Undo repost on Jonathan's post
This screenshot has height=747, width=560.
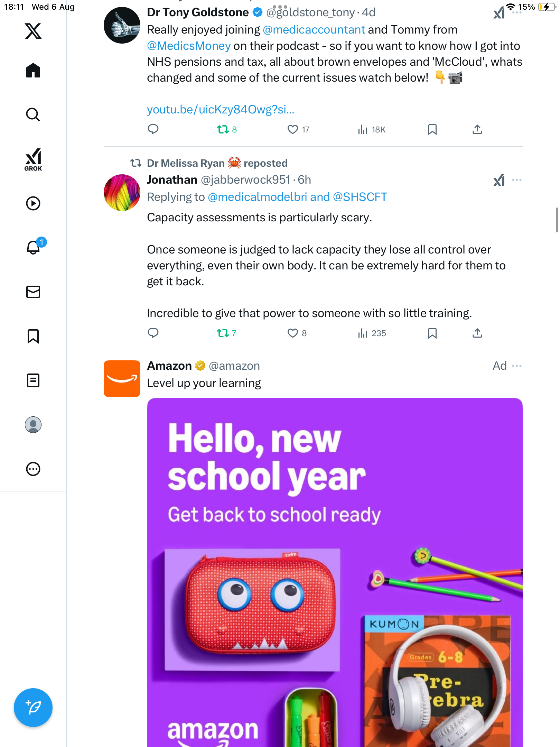pyautogui.click(x=223, y=333)
